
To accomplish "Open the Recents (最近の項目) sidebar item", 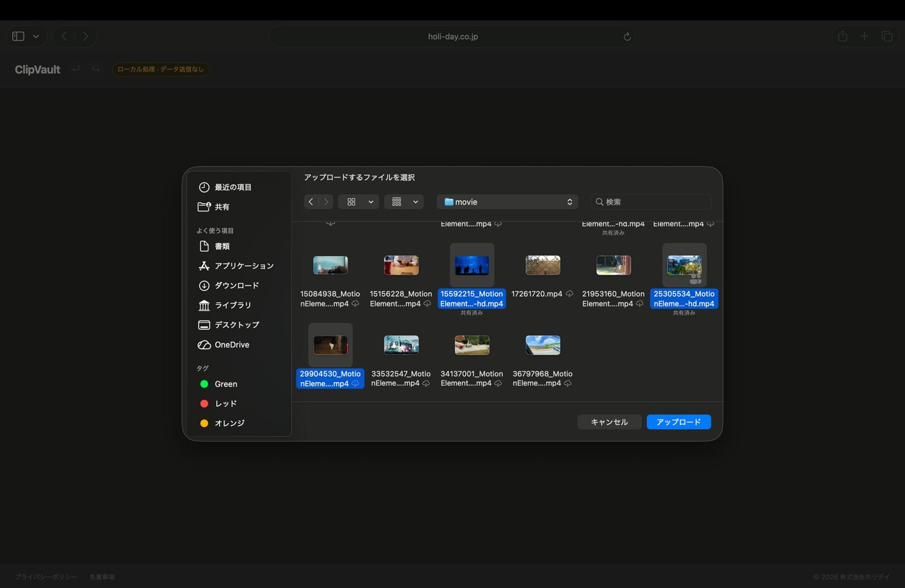I will tap(225, 187).
